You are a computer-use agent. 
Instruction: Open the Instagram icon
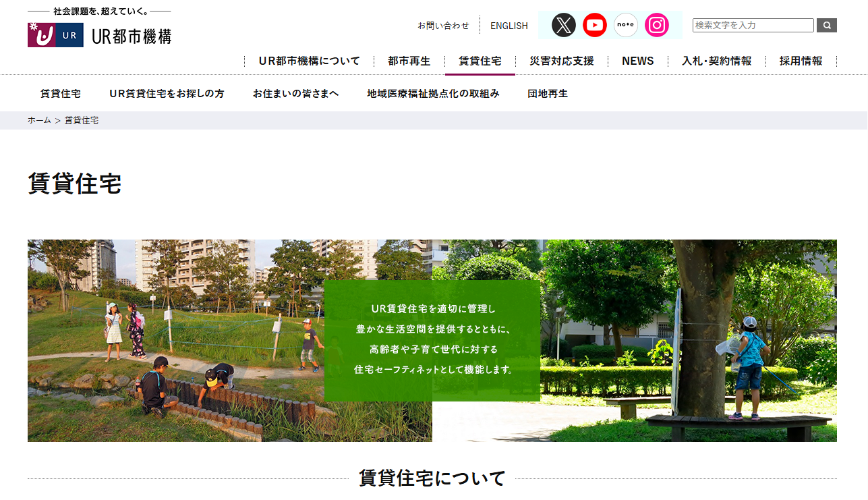pos(656,25)
